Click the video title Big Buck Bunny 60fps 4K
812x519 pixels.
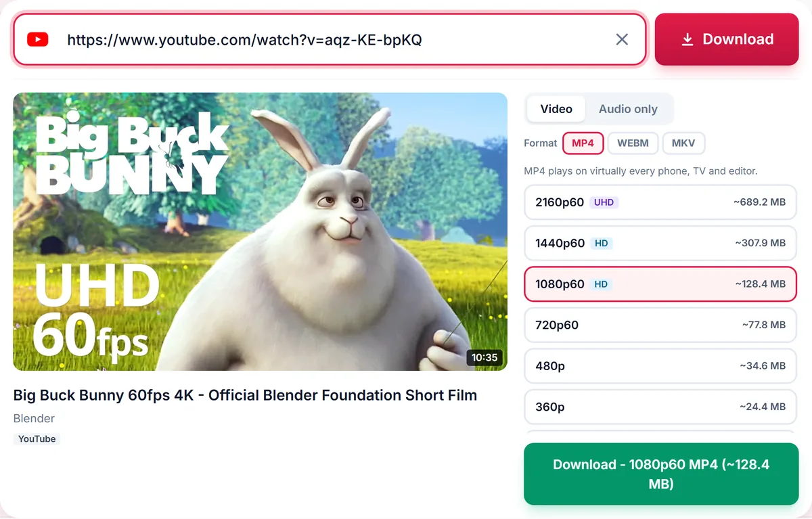click(245, 395)
